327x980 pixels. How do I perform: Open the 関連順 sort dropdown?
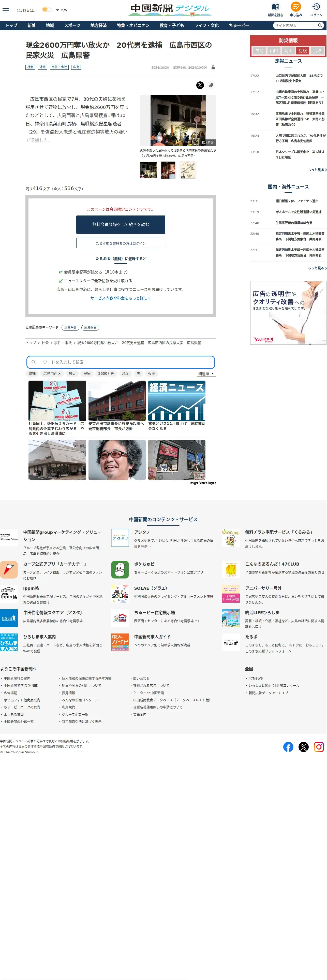click(x=206, y=373)
